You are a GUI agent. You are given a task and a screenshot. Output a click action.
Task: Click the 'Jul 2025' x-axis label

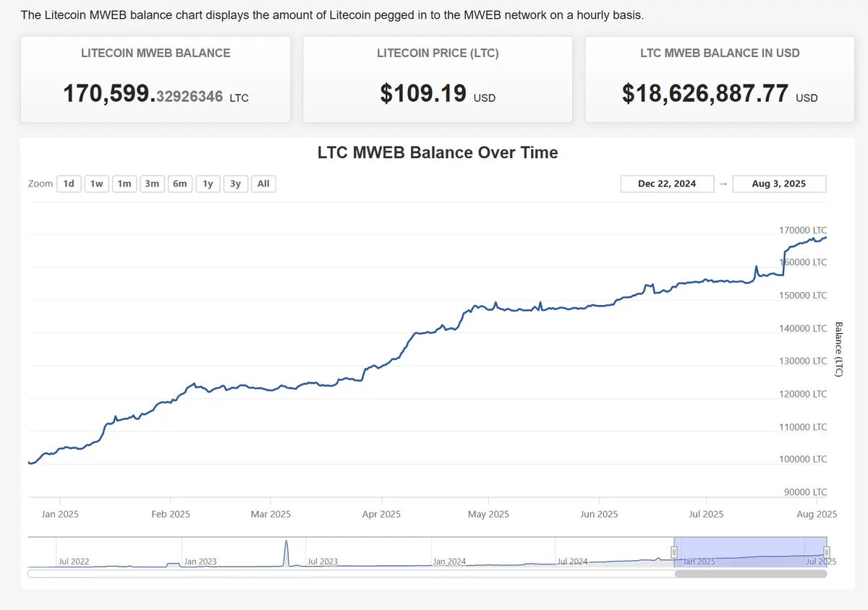706,514
